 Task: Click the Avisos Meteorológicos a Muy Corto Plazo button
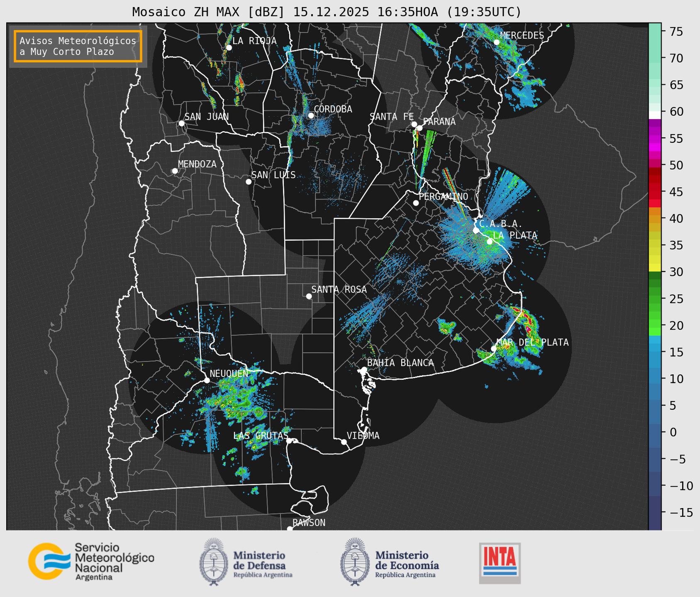[x=78, y=46]
